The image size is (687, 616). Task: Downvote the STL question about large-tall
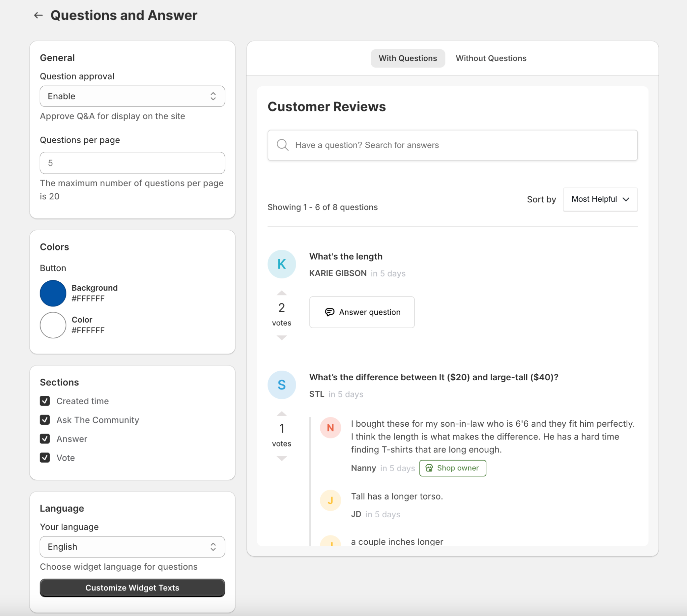click(x=281, y=458)
